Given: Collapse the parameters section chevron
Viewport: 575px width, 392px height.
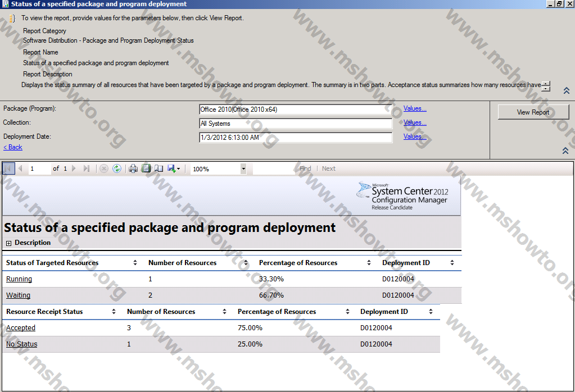Looking at the screenshot, I should [x=565, y=151].
